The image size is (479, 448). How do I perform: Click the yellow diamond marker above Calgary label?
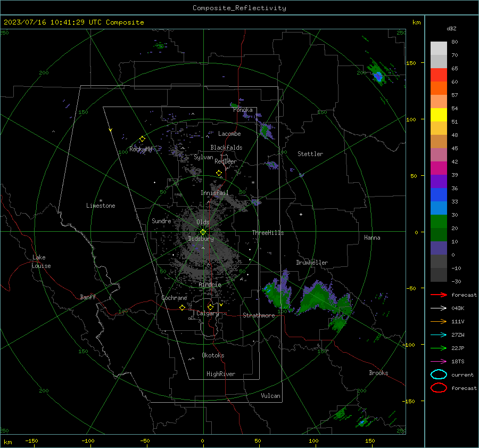(x=210, y=307)
